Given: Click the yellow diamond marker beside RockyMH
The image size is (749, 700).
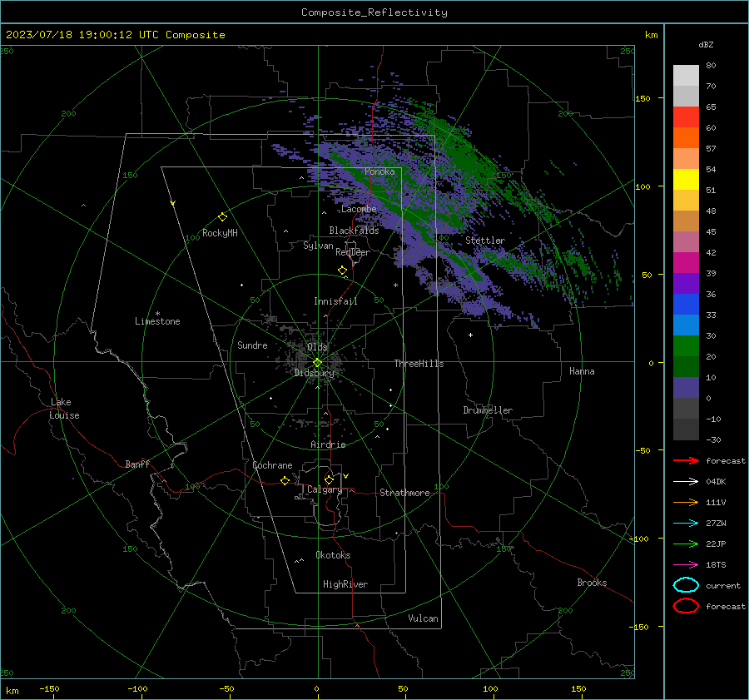Looking at the screenshot, I should (222, 217).
